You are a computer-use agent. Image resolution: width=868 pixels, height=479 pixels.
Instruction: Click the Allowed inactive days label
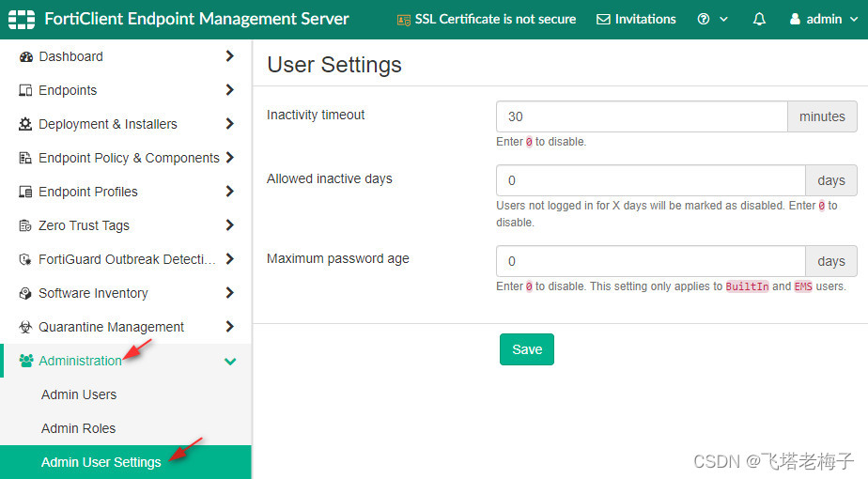[x=330, y=178]
